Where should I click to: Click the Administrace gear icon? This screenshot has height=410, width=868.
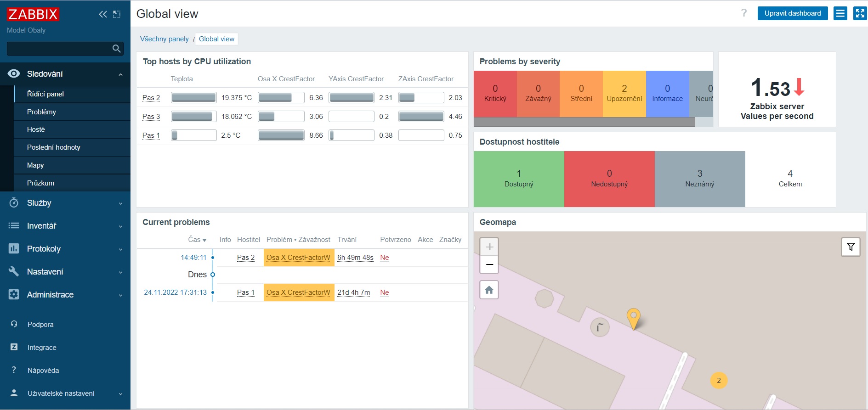tap(14, 294)
